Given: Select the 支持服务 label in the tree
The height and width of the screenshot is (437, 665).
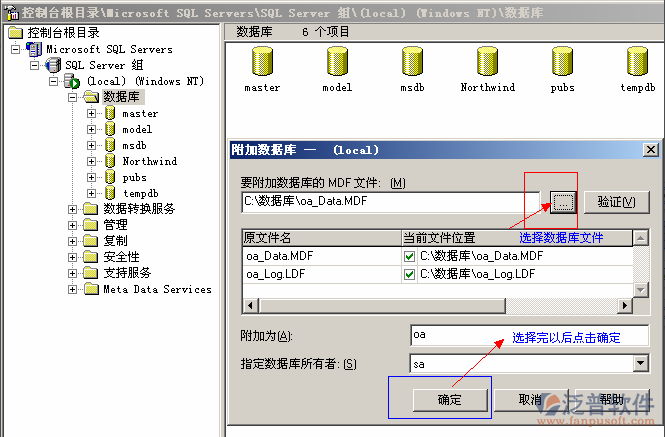Looking at the screenshot, I should 127,273.
